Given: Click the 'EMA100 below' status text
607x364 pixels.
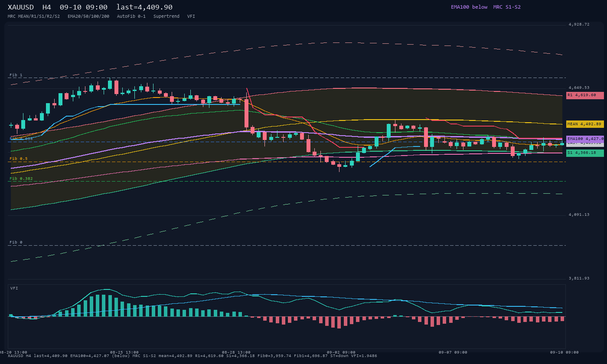Looking at the screenshot, I should [469, 7].
